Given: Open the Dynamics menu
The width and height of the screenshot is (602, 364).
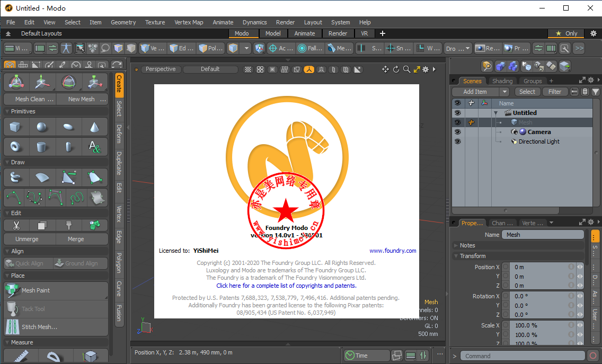Looking at the screenshot, I should point(254,22).
